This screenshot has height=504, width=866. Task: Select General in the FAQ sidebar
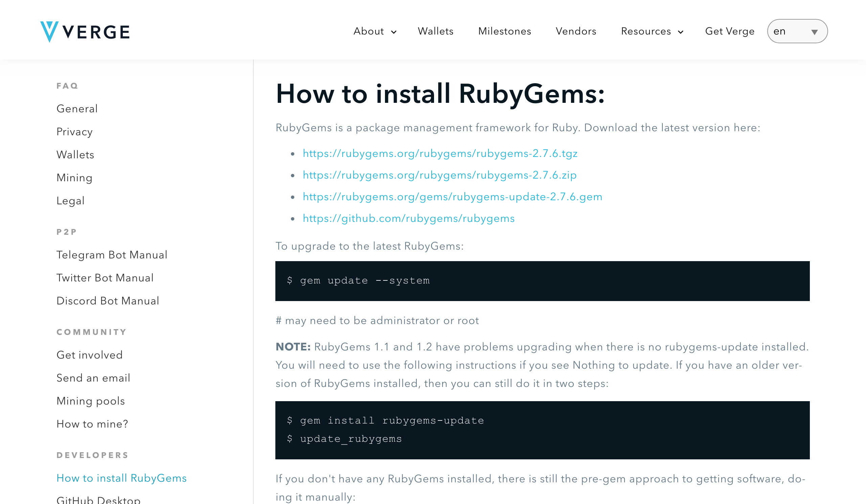point(77,109)
